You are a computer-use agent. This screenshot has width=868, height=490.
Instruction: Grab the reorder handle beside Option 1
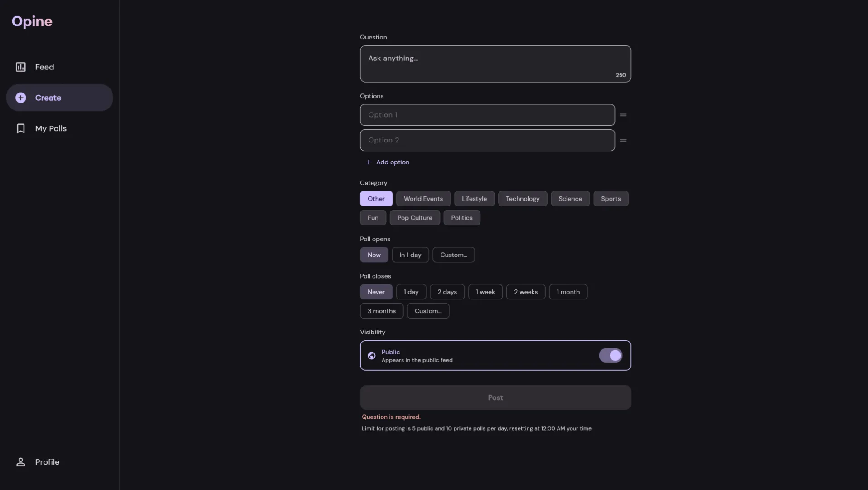pyautogui.click(x=623, y=115)
